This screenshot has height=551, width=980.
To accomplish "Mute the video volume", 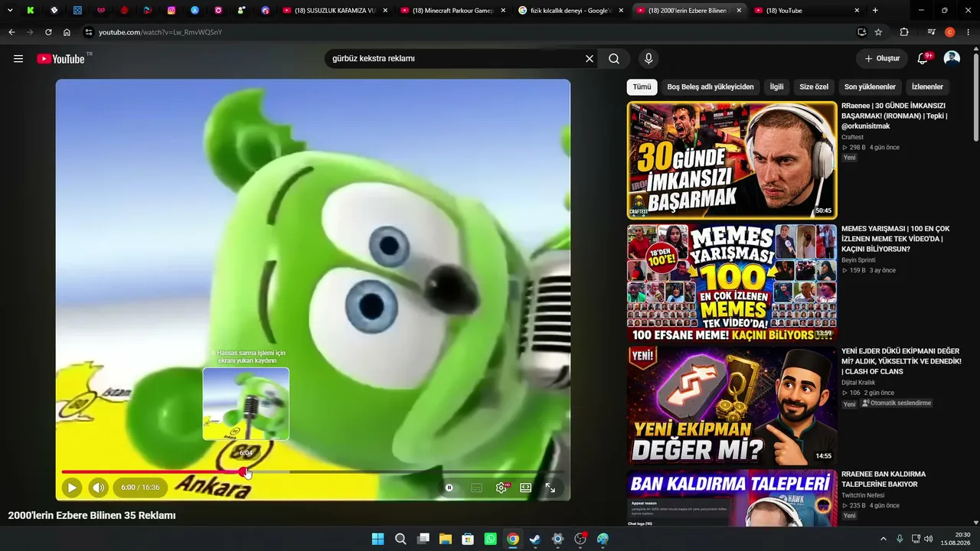I will point(98,487).
